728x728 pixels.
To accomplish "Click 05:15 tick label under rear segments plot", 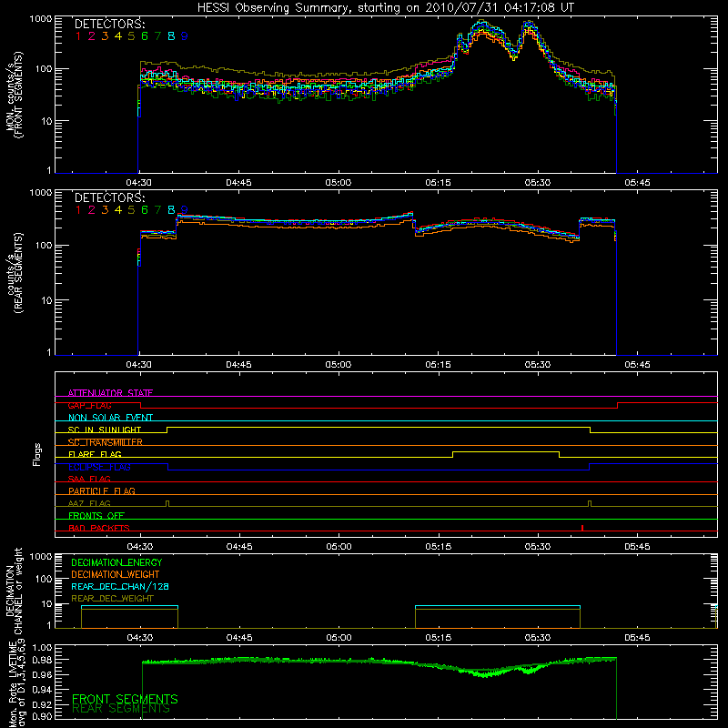I will click(x=438, y=365).
